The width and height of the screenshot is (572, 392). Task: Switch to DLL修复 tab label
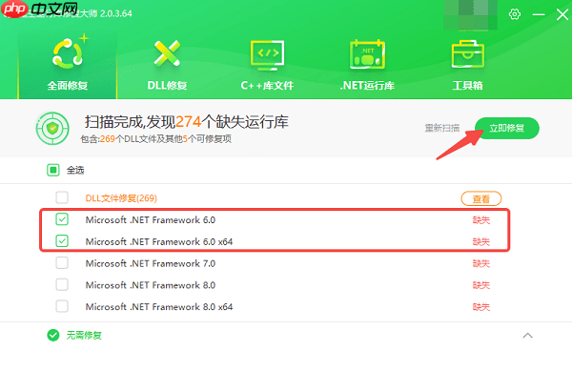tap(167, 86)
